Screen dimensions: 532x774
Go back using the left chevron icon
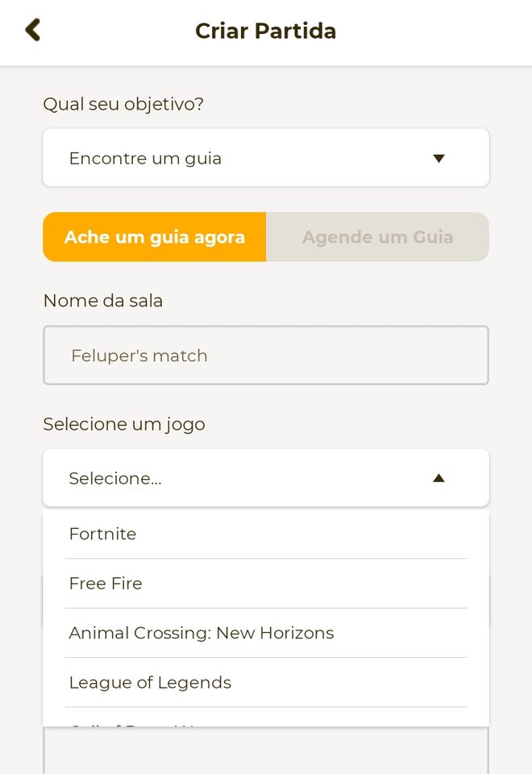coord(32,30)
